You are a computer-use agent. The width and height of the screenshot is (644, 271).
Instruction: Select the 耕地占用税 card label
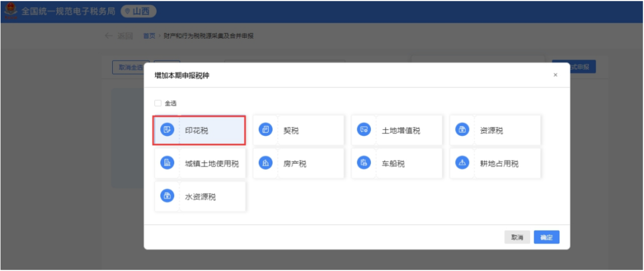click(x=499, y=164)
